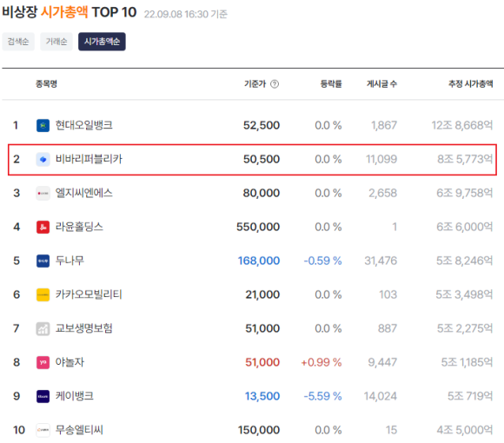The height and width of the screenshot is (443, 504).
Task: Click the 11,099 post count
Action: click(x=381, y=159)
